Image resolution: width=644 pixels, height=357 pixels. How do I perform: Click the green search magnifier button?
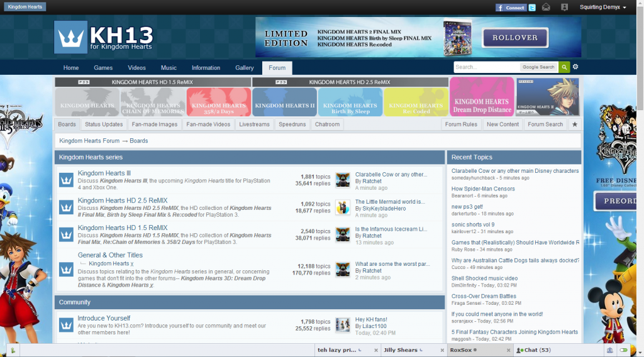click(564, 67)
